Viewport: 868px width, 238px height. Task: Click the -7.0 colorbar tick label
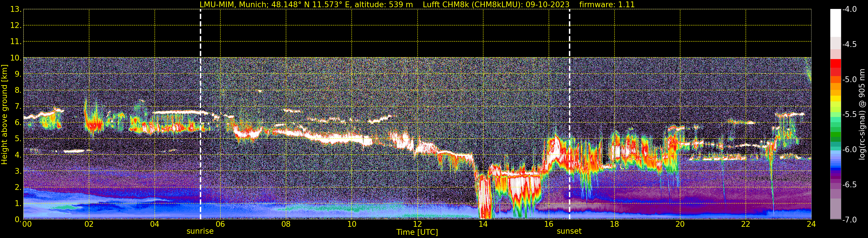tap(849, 220)
